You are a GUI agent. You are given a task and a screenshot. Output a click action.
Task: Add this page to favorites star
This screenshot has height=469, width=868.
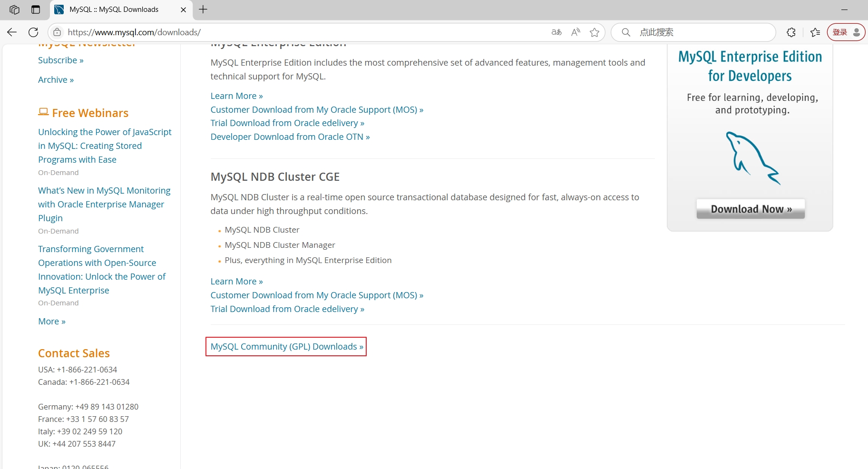(x=595, y=32)
